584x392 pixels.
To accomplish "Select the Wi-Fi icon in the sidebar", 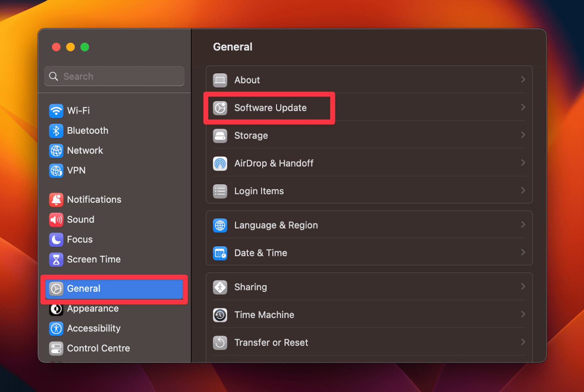I will [56, 111].
